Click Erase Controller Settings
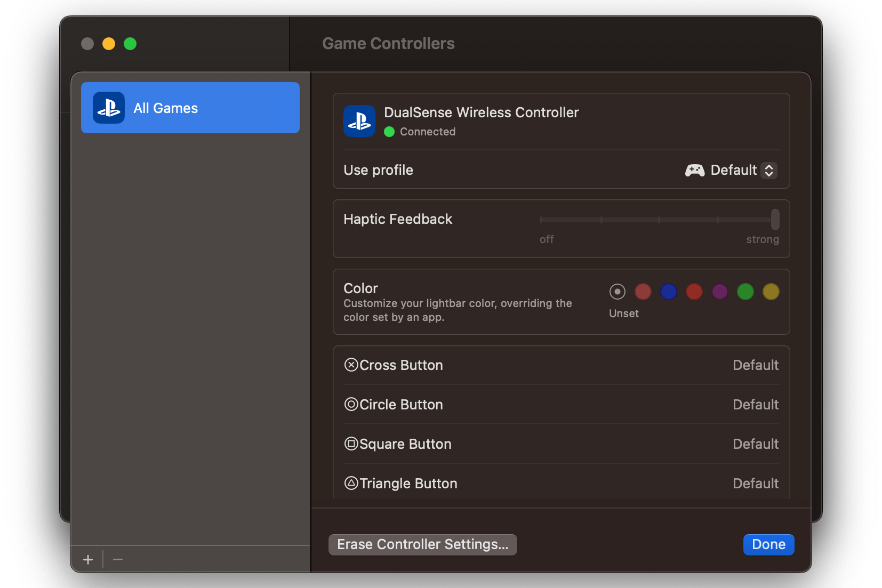The height and width of the screenshot is (588, 882). (x=422, y=544)
